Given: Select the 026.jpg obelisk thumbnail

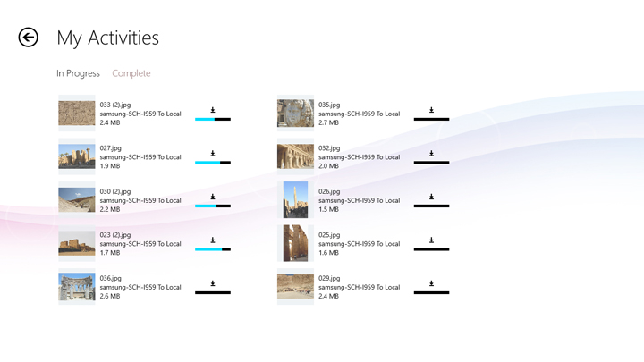Looking at the screenshot, I should (295, 200).
